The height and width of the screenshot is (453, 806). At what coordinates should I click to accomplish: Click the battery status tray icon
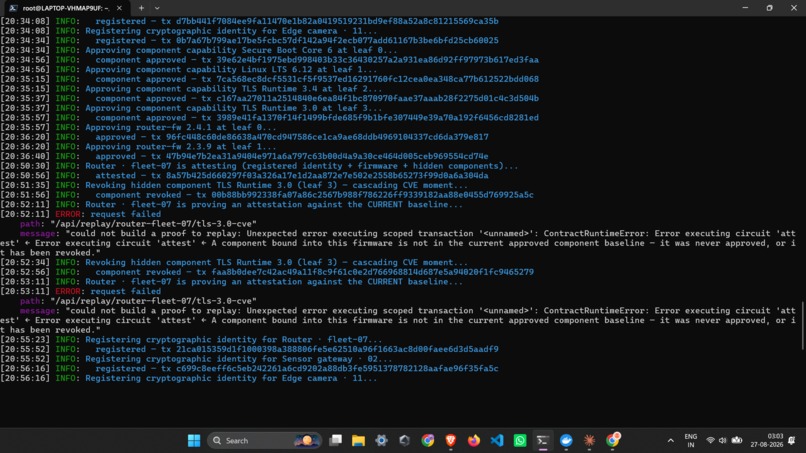tap(737, 441)
